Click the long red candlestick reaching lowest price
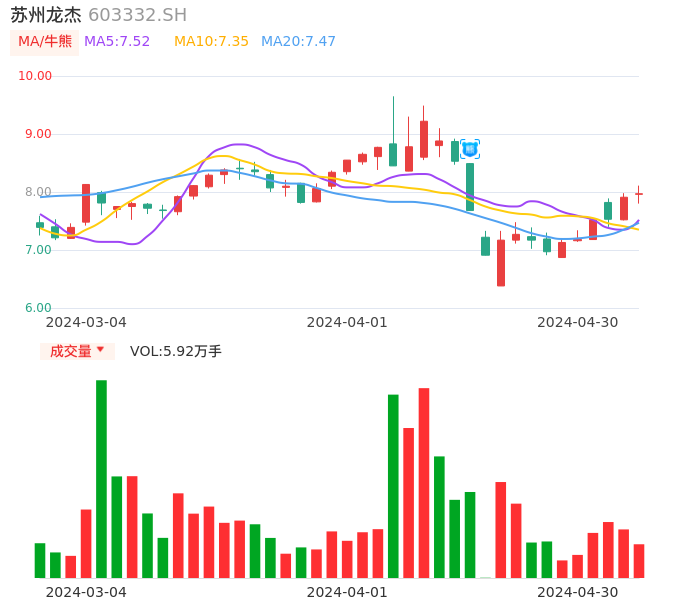Viewport: 686px width, 606px height. [501, 263]
